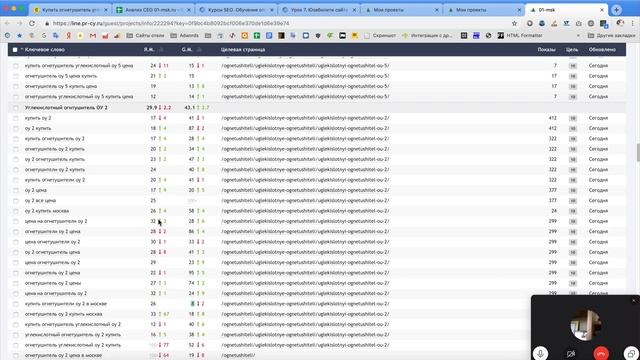
Task: Sort table by Показы header
Action: tap(547, 50)
